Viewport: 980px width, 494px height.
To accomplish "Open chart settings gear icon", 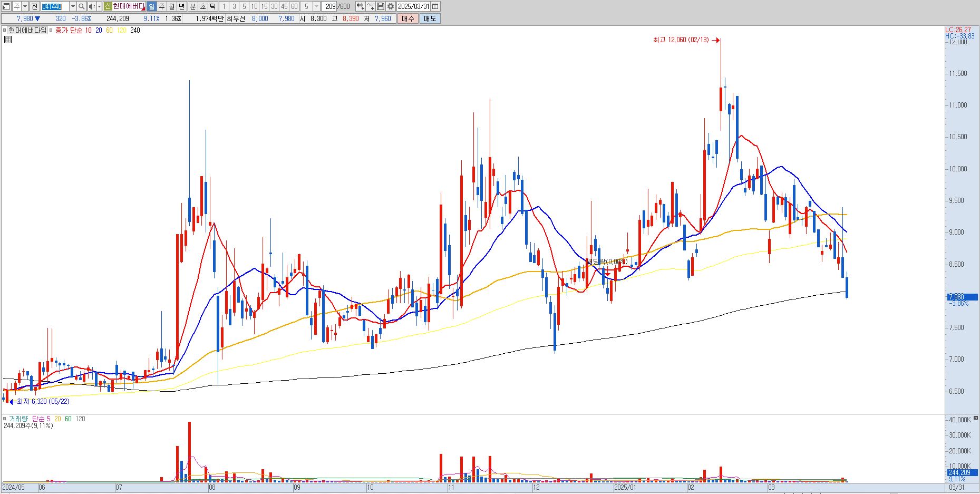I will [x=390, y=6].
